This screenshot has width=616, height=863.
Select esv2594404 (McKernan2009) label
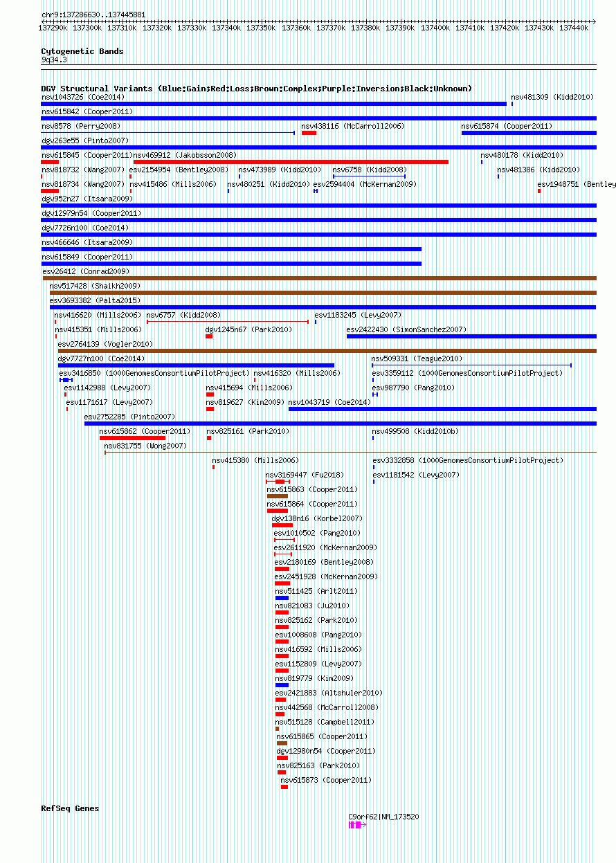365,184
